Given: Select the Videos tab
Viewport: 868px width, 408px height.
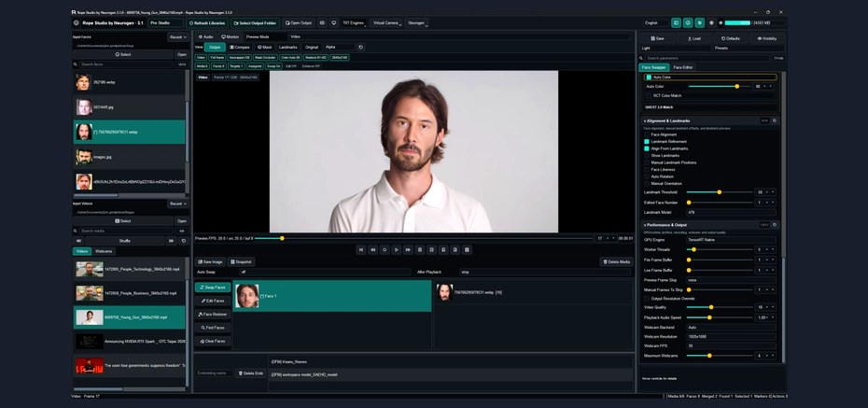Looking at the screenshot, I should click(x=82, y=251).
